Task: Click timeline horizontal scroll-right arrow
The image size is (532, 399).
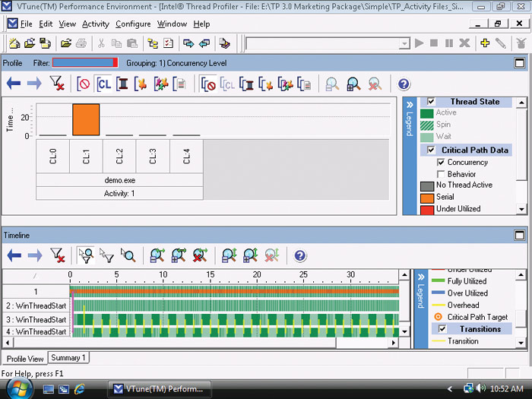Action: point(393,343)
